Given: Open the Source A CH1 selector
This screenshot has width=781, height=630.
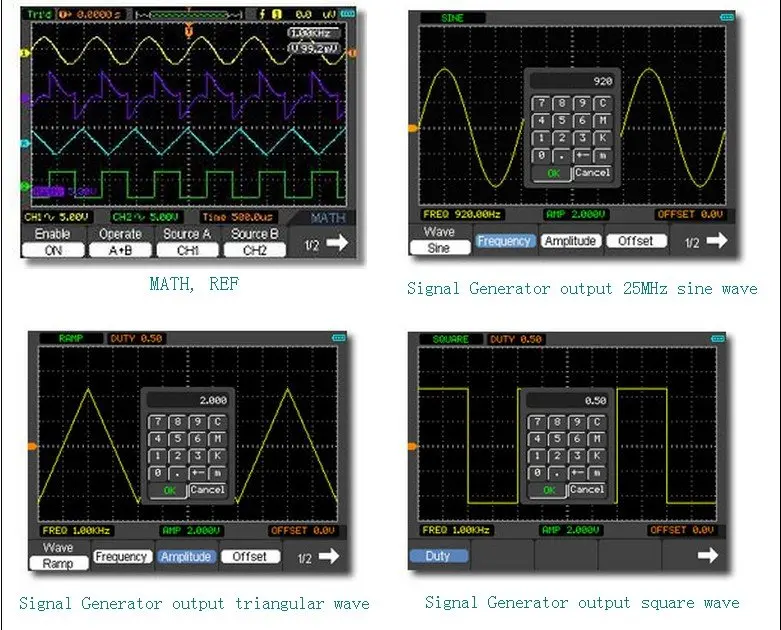Looking at the screenshot, I should [188, 250].
